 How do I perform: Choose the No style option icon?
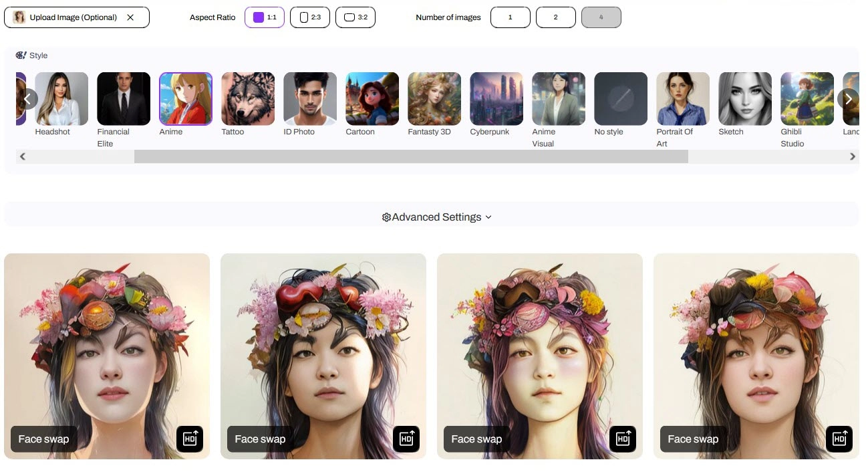point(621,99)
